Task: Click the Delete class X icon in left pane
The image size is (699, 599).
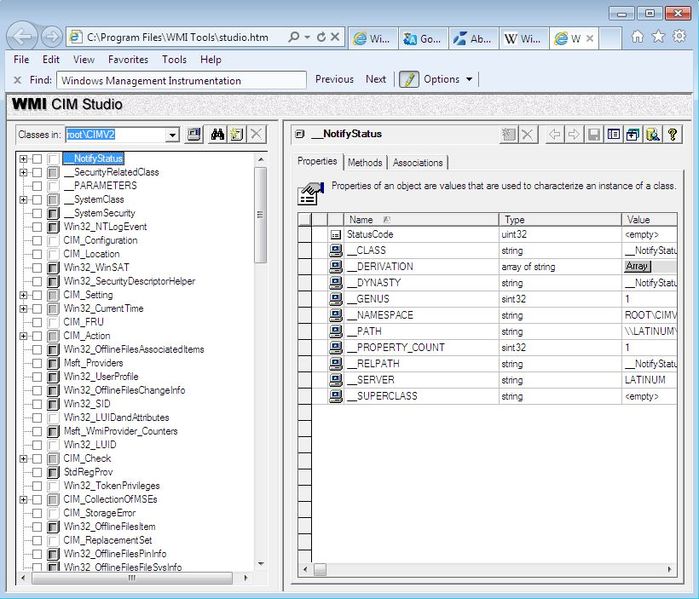Action: point(256,134)
